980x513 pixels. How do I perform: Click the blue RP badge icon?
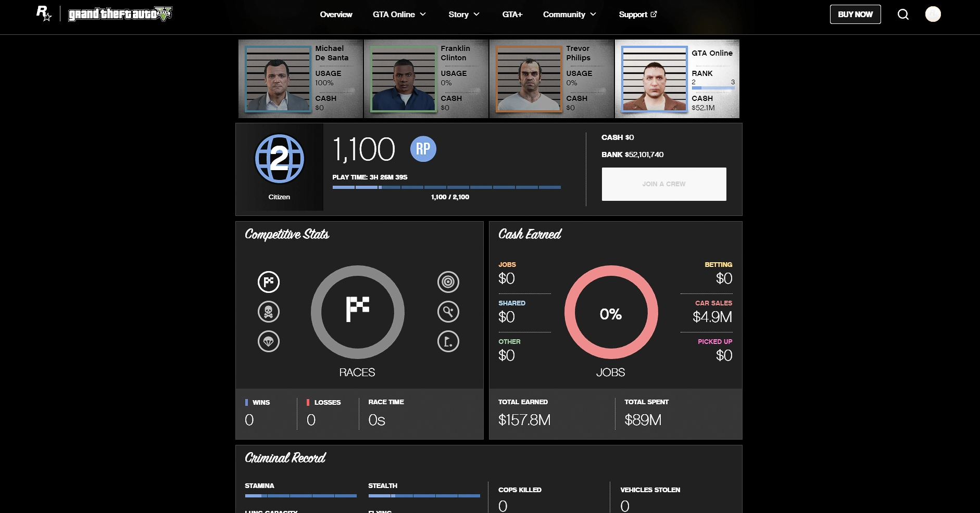tap(423, 149)
